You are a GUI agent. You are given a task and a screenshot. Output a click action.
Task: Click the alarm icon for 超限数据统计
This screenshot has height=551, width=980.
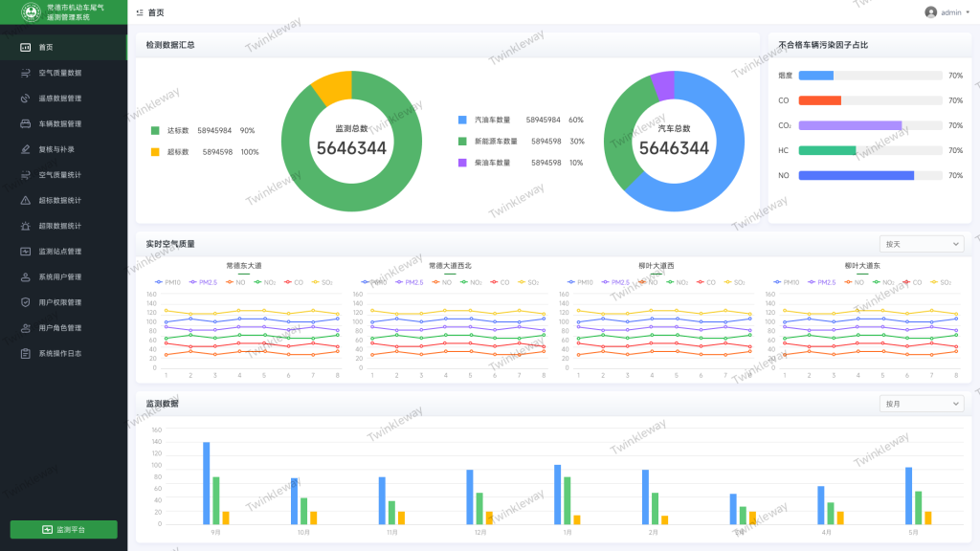coord(26,226)
